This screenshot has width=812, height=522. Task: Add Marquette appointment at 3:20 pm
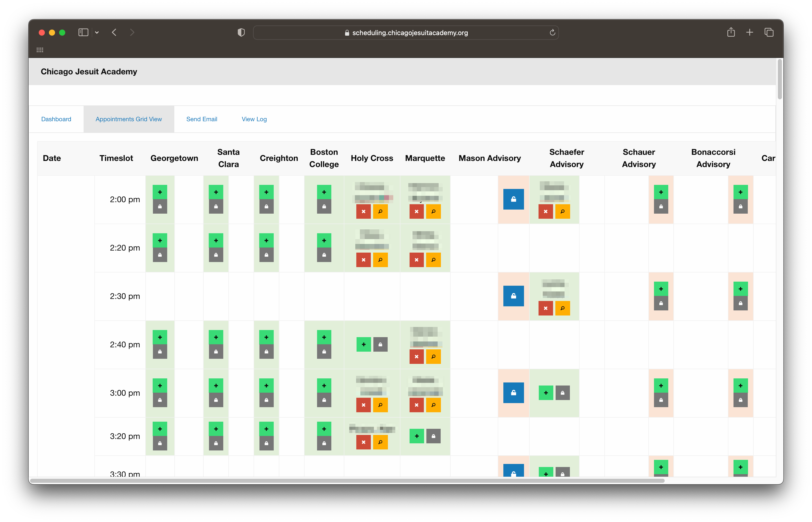[416, 436]
